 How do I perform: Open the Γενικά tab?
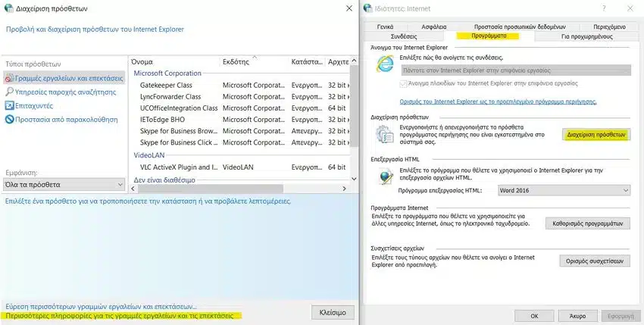tap(385, 27)
